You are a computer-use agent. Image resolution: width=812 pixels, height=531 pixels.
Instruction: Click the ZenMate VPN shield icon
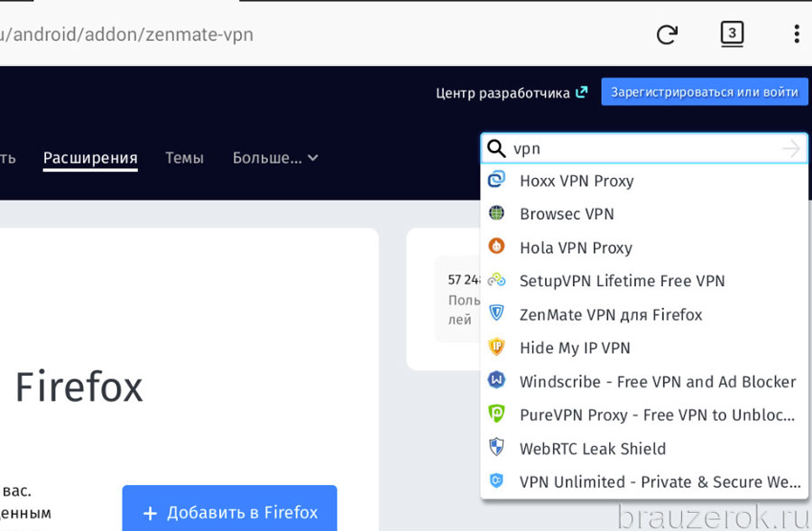pyautogui.click(x=496, y=312)
